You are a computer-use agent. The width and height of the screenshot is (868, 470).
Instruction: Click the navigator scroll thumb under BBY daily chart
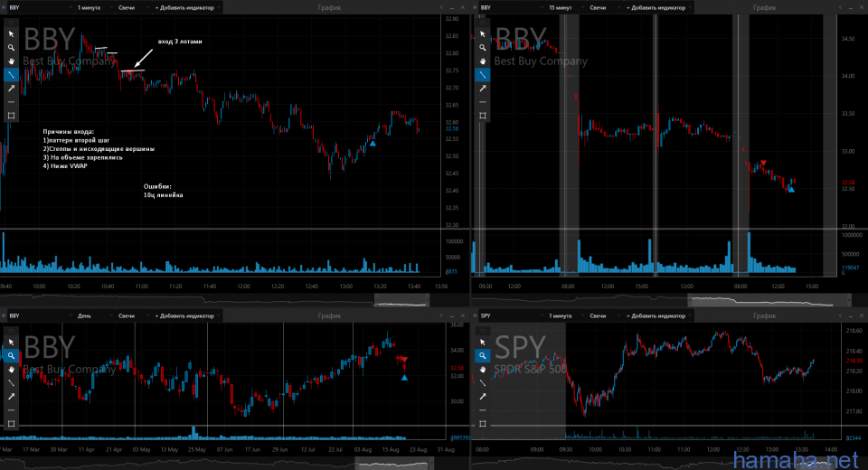coord(394,464)
